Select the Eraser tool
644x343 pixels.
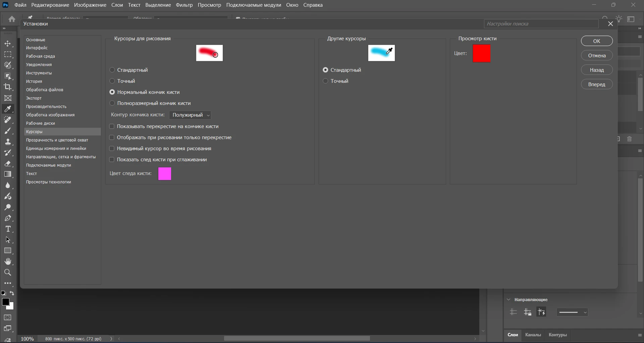(x=8, y=164)
